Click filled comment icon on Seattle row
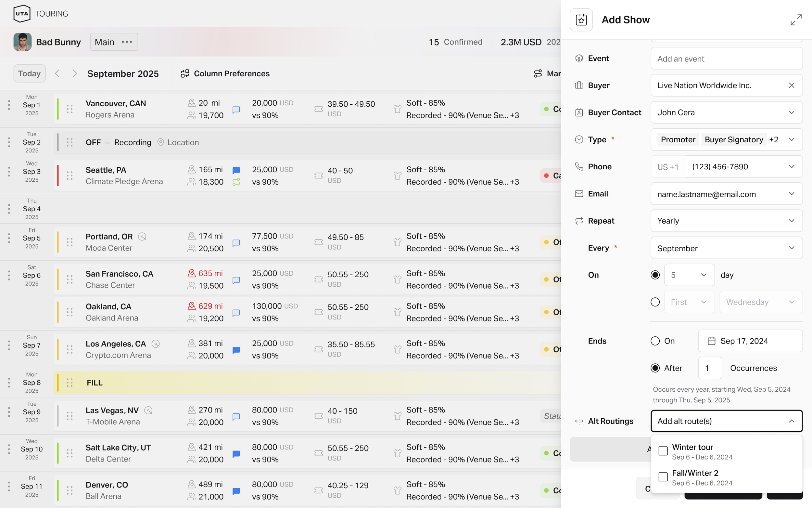The image size is (812, 508). (236, 170)
